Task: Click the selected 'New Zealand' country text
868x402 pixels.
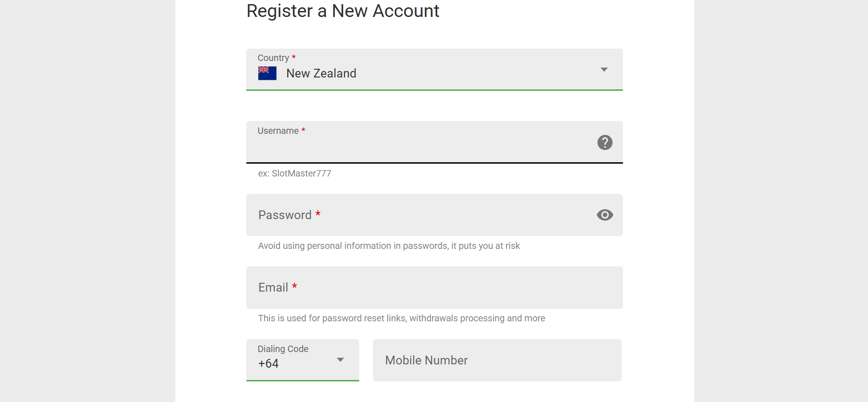Action: coord(321,73)
